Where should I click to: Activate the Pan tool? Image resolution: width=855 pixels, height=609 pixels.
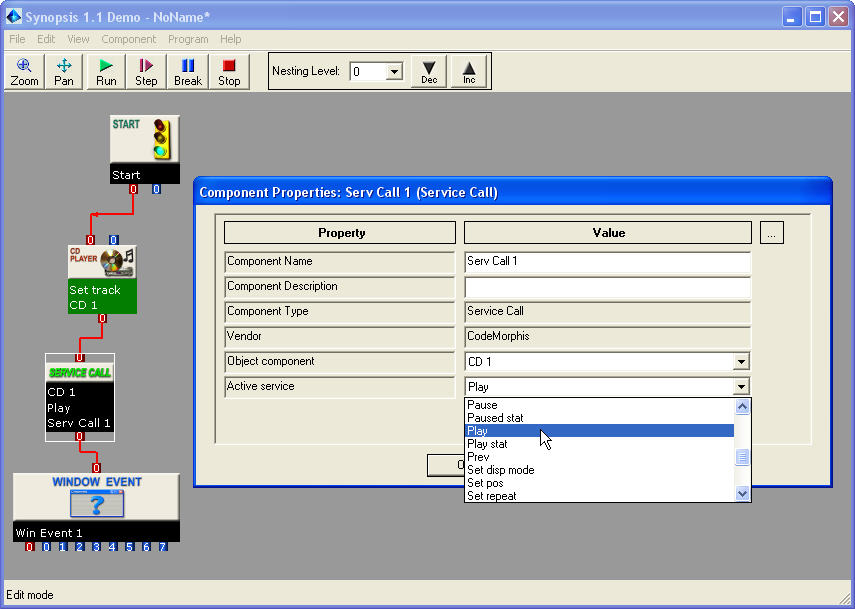pos(64,71)
